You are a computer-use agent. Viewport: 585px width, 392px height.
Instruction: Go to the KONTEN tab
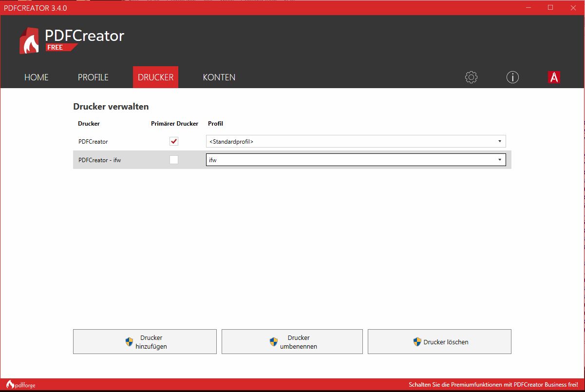tap(219, 77)
